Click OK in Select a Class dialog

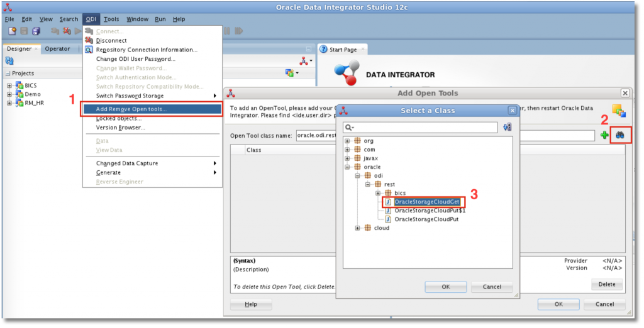(x=446, y=287)
